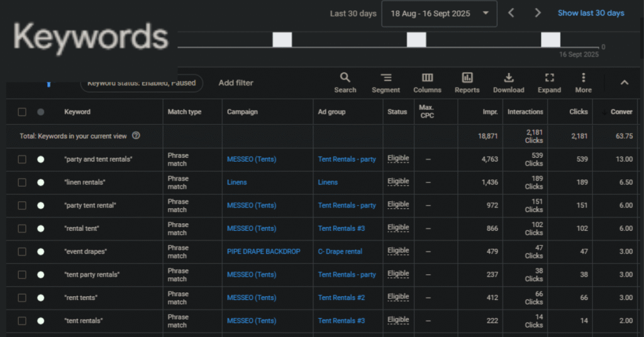This screenshot has height=337, width=644.
Task: Click Add filter in the filter bar
Action: (236, 83)
